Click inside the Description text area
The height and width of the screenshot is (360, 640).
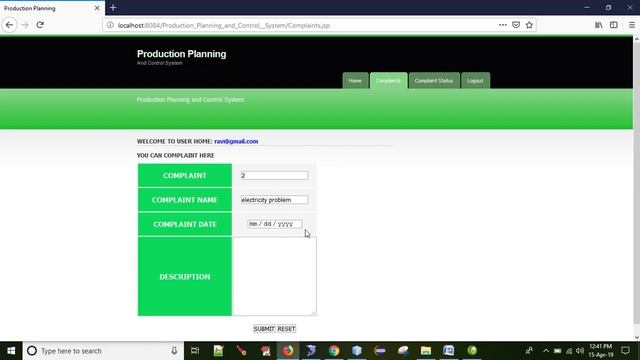coord(274,276)
